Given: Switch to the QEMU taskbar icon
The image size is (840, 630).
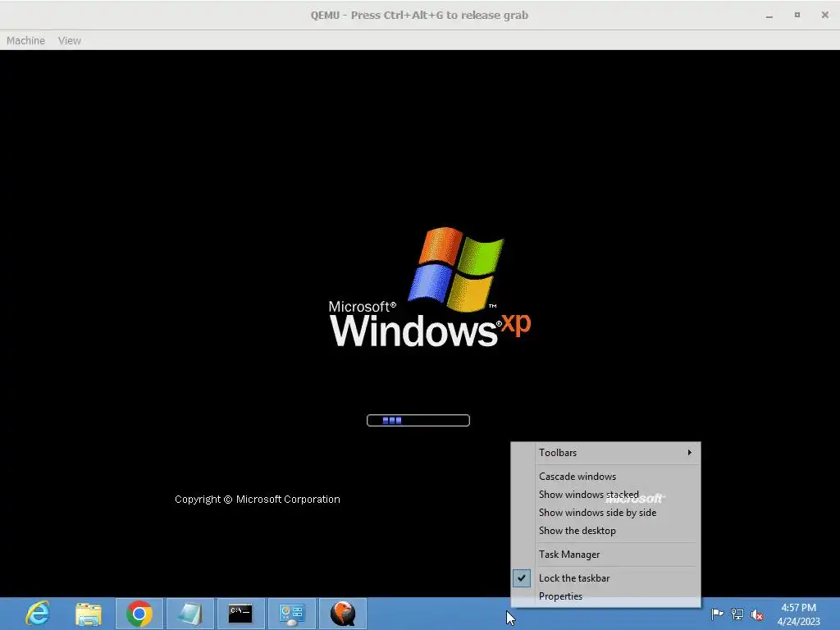Looking at the screenshot, I should [343, 614].
